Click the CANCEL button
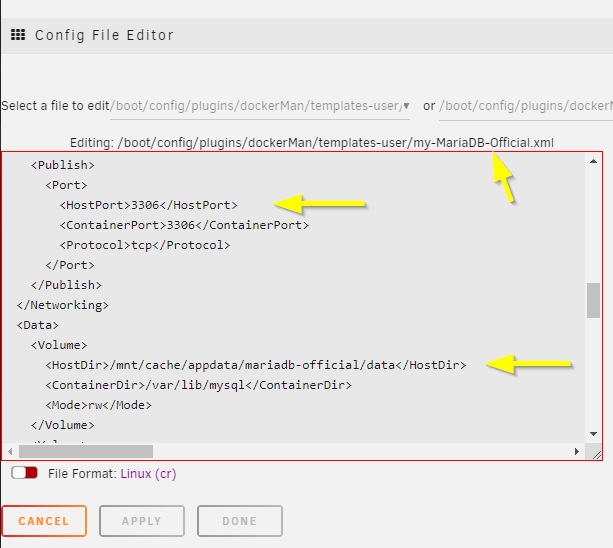Screen dimensions: 613x548 [44, 521]
